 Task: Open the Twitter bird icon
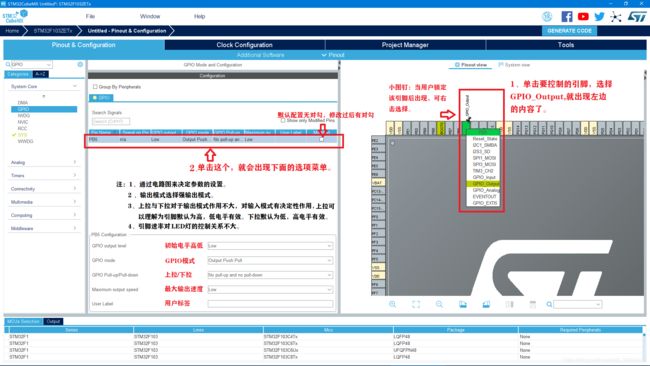(599, 17)
